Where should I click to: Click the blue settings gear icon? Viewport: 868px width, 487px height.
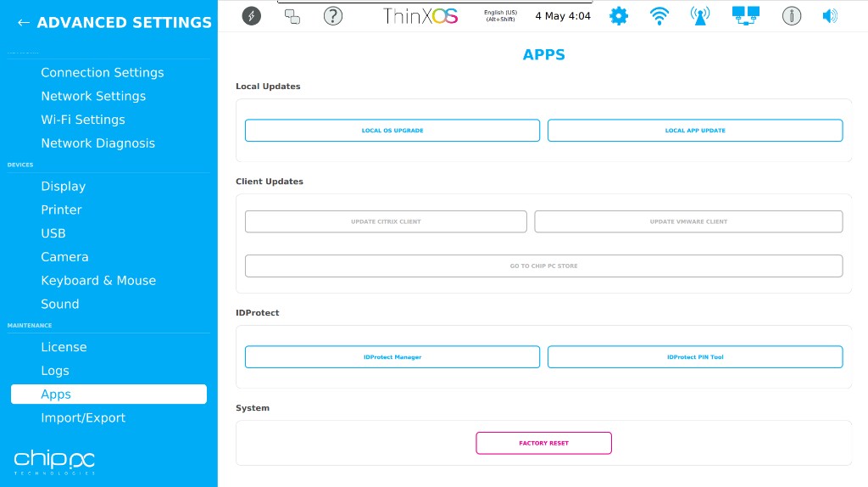click(618, 16)
